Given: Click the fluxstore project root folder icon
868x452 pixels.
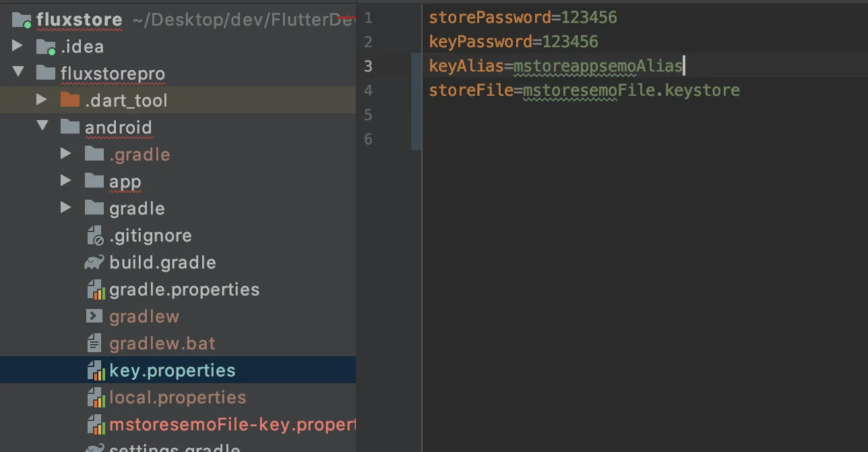Looking at the screenshot, I should 22,19.
